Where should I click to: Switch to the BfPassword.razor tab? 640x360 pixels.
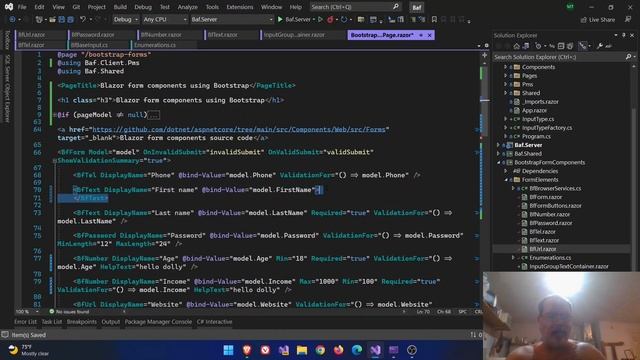93,35
